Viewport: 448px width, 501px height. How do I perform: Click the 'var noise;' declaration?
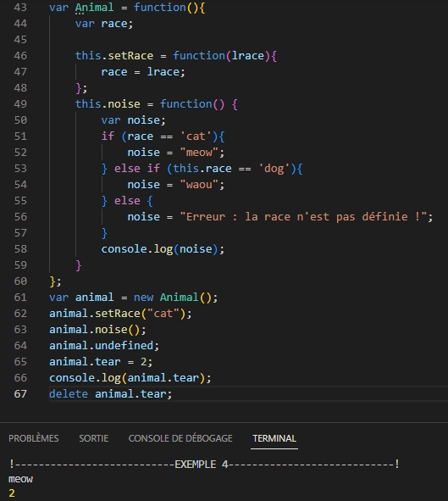click(x=133, y=120)
